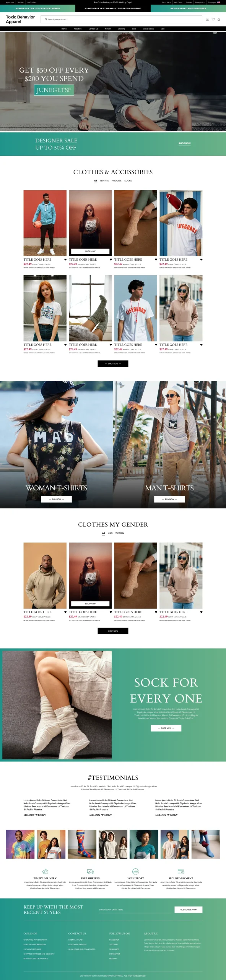Click the search magnifier icon

coord(46,19)
